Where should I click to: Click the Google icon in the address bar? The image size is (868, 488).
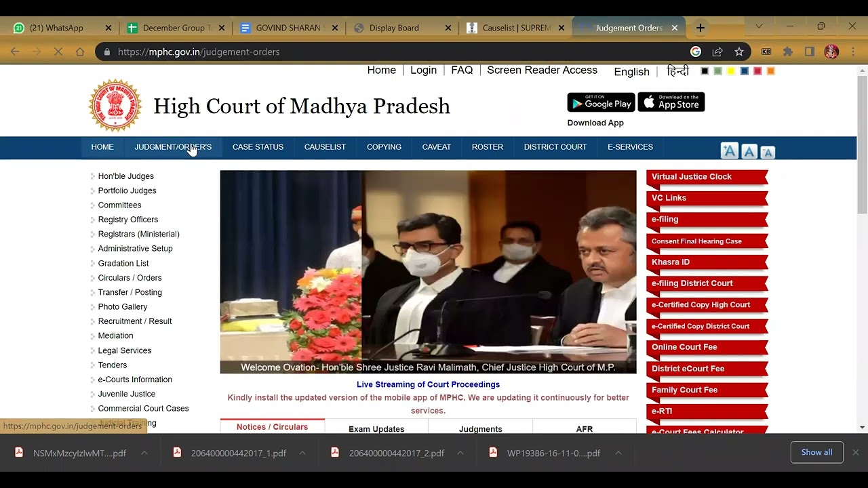pyautogui.click(x=696, y=52)
